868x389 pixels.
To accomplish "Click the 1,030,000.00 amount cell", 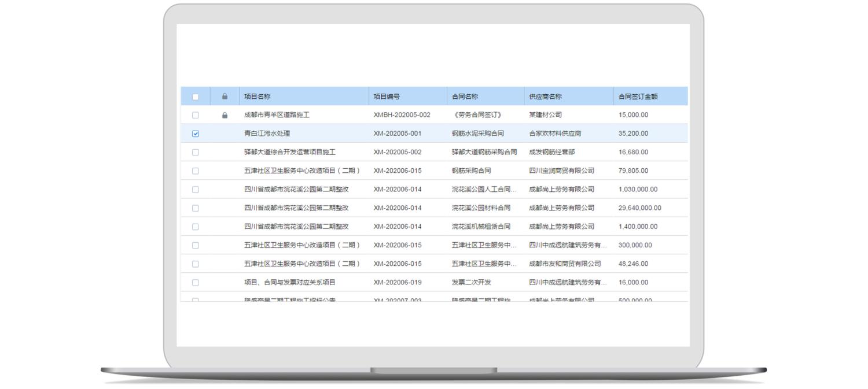I will [x=637, y=189].
